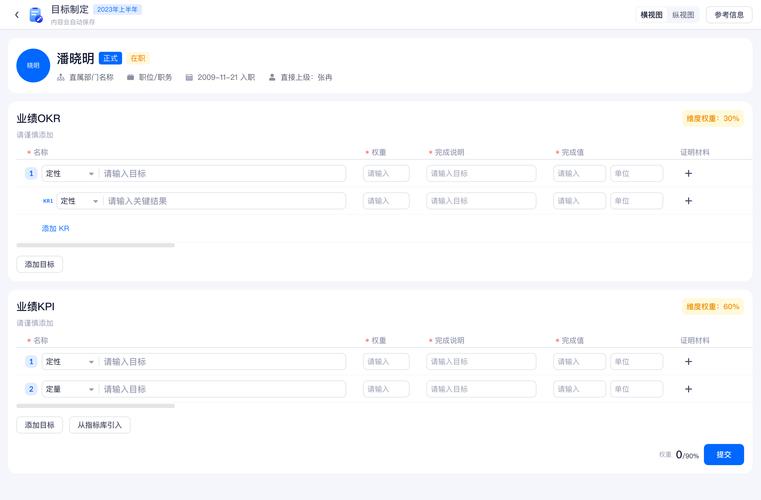
Task: Click the entry date calendar icon
Action: 189,77
